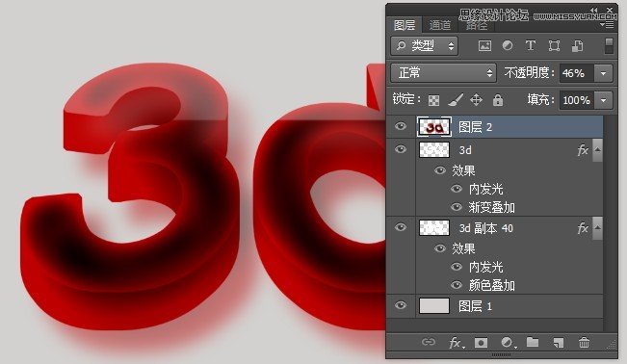Filter layers by pixel image type
627x364 pixels.
click(484, 46)
